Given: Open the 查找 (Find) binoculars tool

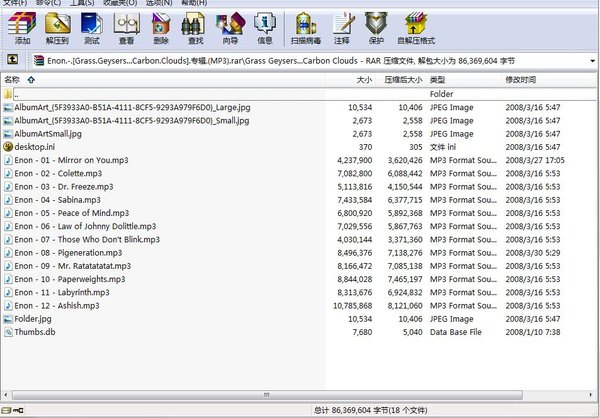Looking at the screenshot, I should (x=195, y=28).
